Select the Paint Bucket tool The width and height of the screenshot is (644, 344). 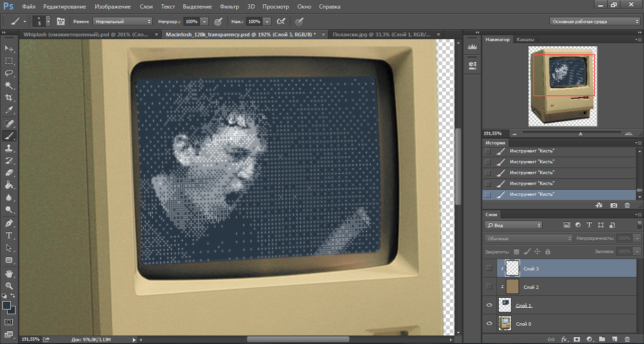pos(9,185)
